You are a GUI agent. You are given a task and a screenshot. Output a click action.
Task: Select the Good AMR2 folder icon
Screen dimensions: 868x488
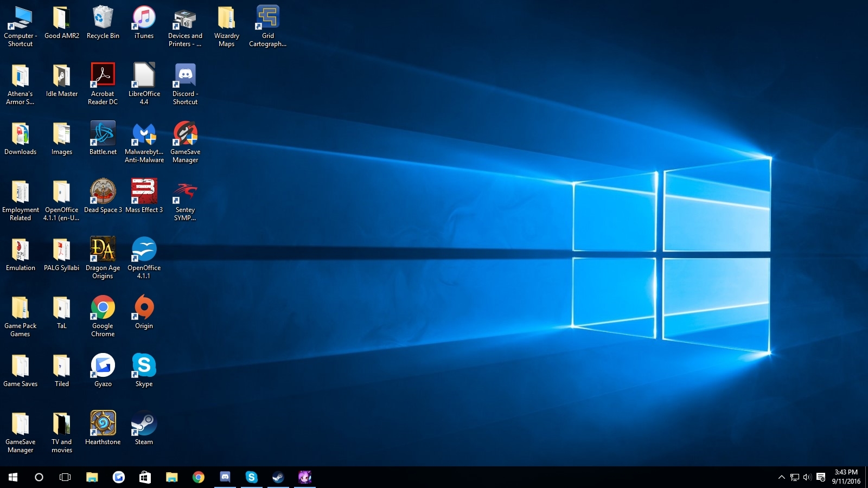62,23
